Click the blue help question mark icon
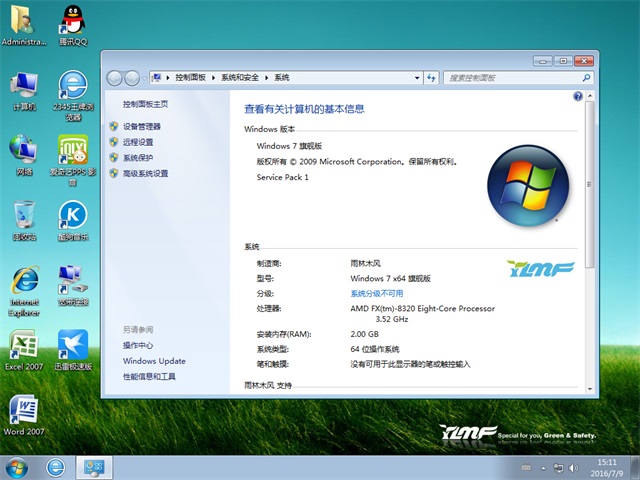The image size is (640, 480). pyautogui.click(x=578, y=96)
